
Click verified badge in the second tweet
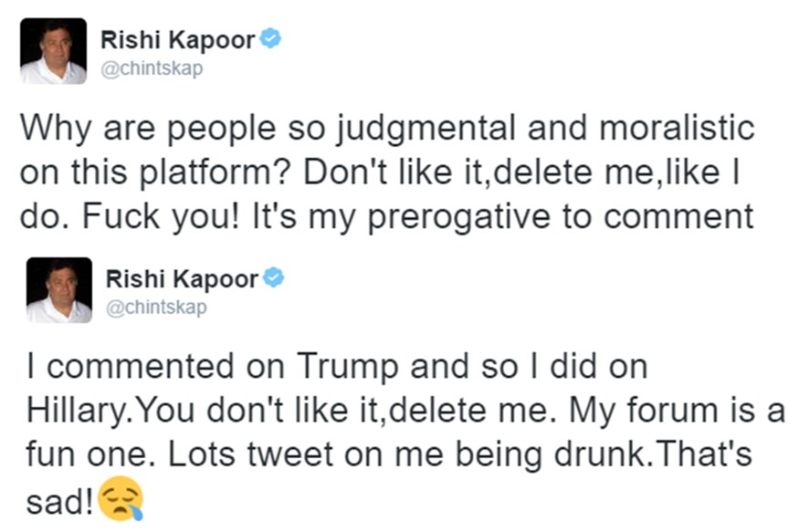(x=274, y=277)
